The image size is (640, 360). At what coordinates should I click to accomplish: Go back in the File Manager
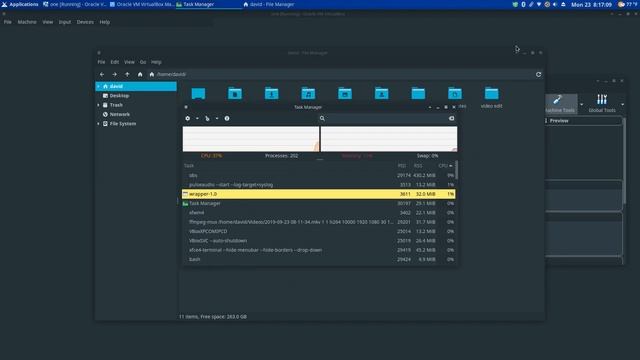(x=102, y=74)
